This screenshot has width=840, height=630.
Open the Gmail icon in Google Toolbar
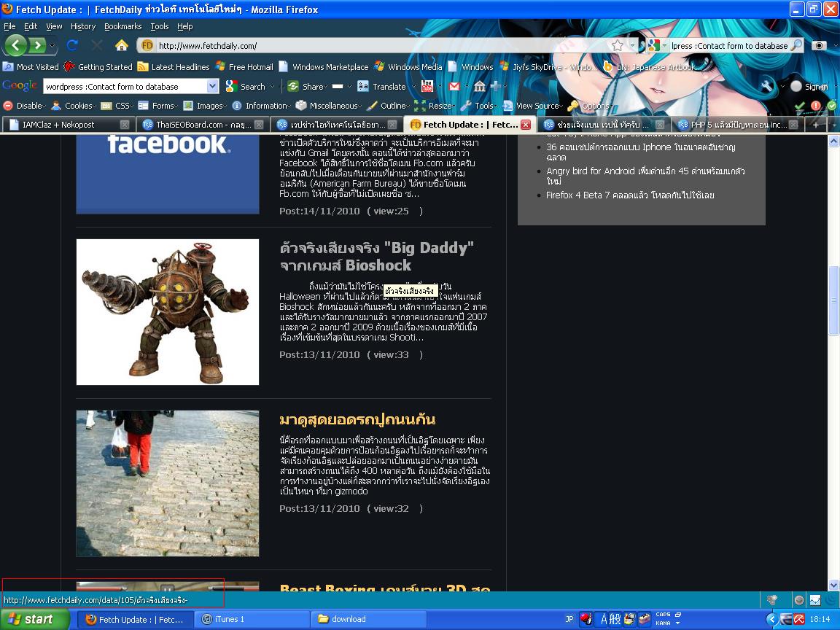point(454,86)
